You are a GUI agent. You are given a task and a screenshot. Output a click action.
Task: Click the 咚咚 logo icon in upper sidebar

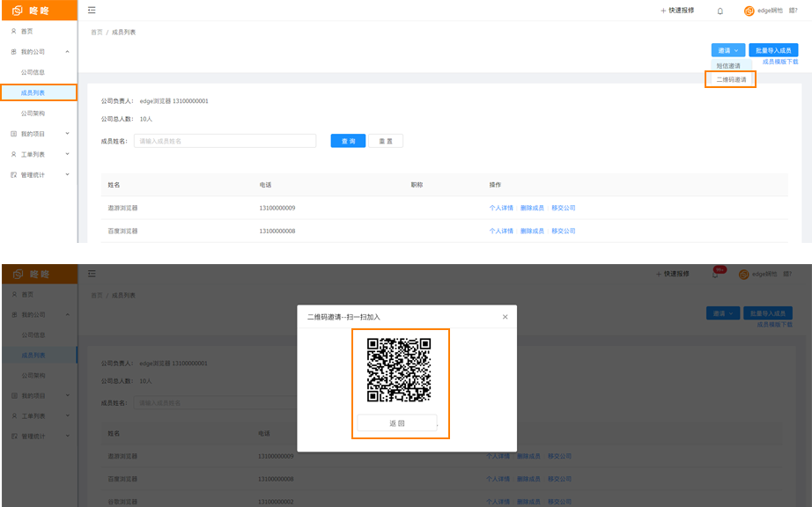click(17, 11)
